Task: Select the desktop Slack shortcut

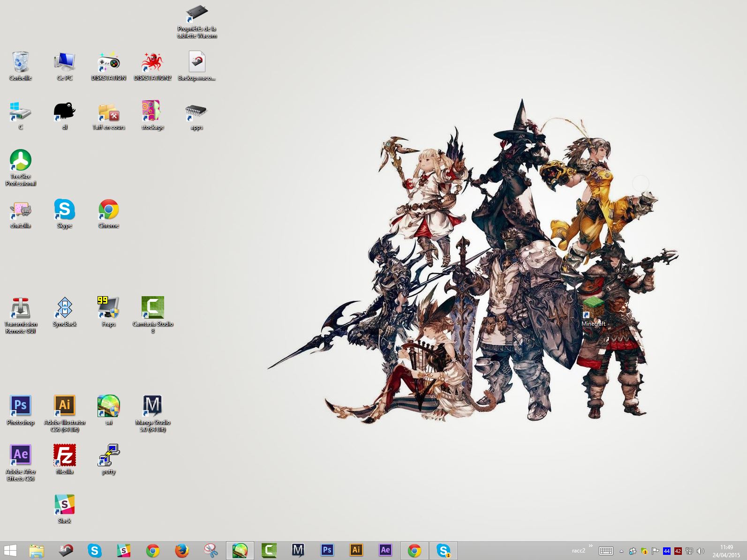Action: (64, 509)
